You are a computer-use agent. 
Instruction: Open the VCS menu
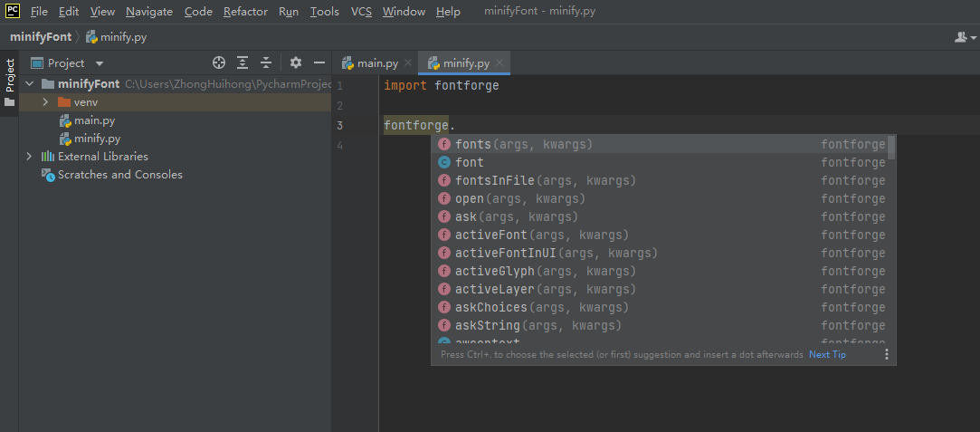click(361, 12)
